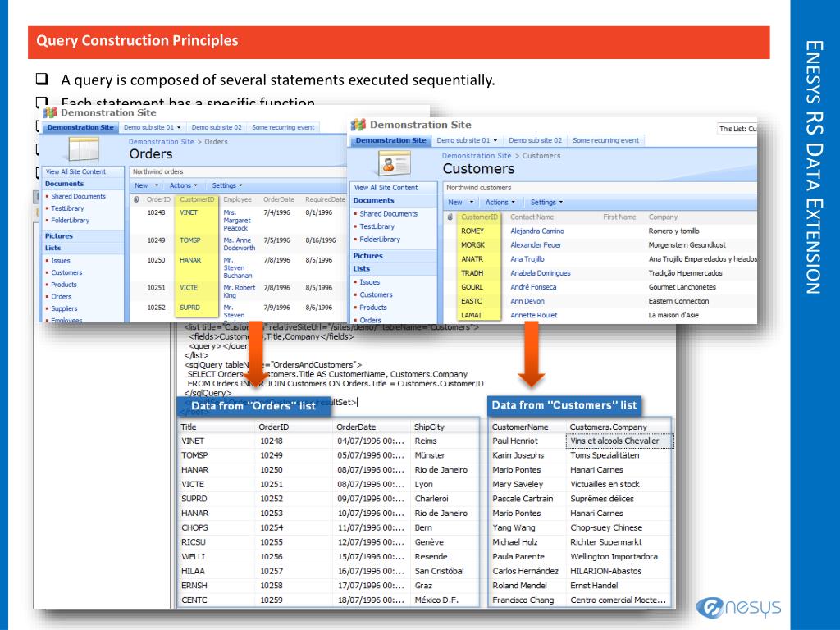Open Issues list in Customers window sidebar
840x630 pixels.
point(370,282)
